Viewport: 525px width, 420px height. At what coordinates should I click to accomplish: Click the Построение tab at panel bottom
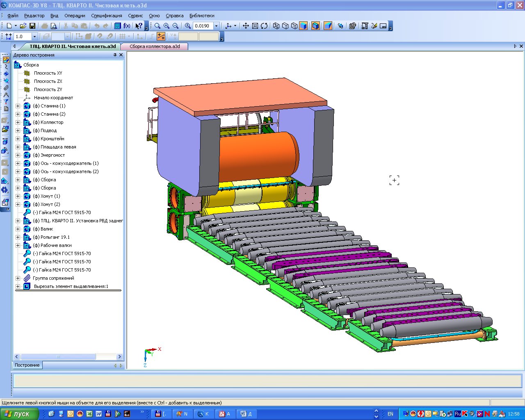(x=27, y=365)
